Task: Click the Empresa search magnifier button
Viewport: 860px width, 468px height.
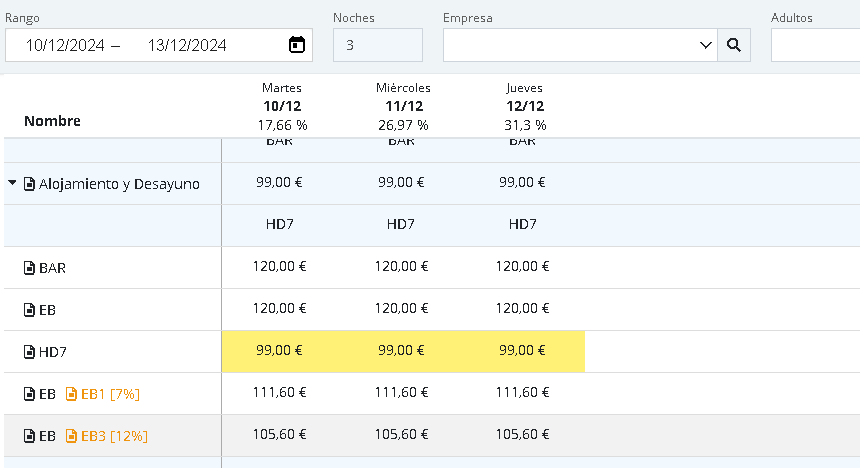Action: coord(734,45)
